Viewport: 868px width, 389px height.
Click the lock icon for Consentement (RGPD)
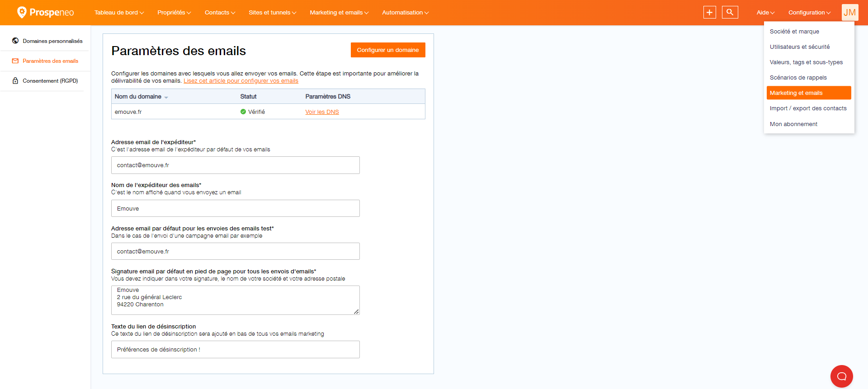point(15,81)
